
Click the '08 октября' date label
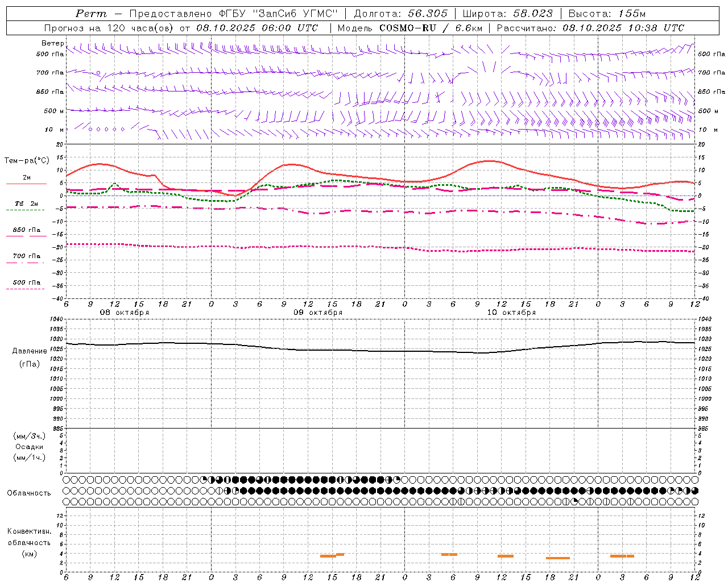[125, 313]
